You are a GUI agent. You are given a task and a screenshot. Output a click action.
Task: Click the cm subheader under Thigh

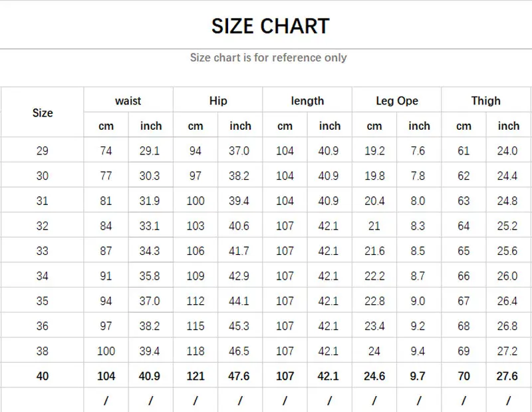[x=464, y=126]
